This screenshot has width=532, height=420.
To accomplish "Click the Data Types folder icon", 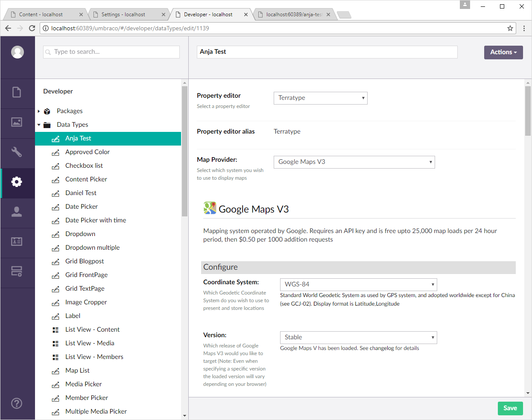I will [x=47, y=125].
